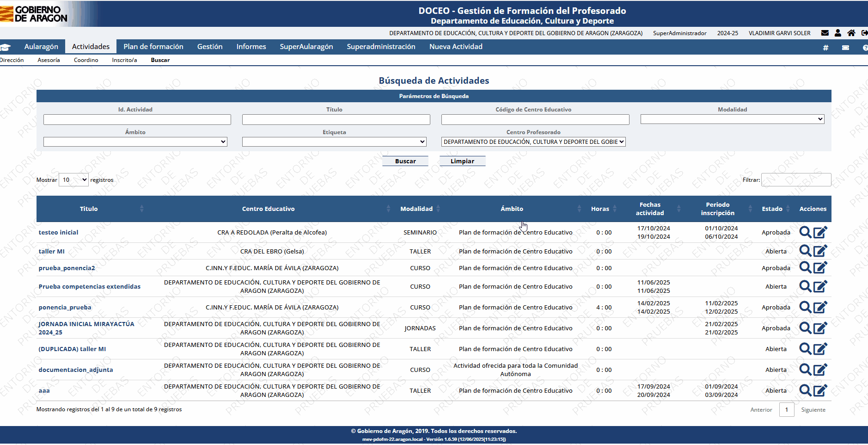Edit 'JORNADA INICIAL MIRAYACTÚA 2024_25' activity
Image resolution: width=868 pixels, height=445 pixels.
pos(820,328)
